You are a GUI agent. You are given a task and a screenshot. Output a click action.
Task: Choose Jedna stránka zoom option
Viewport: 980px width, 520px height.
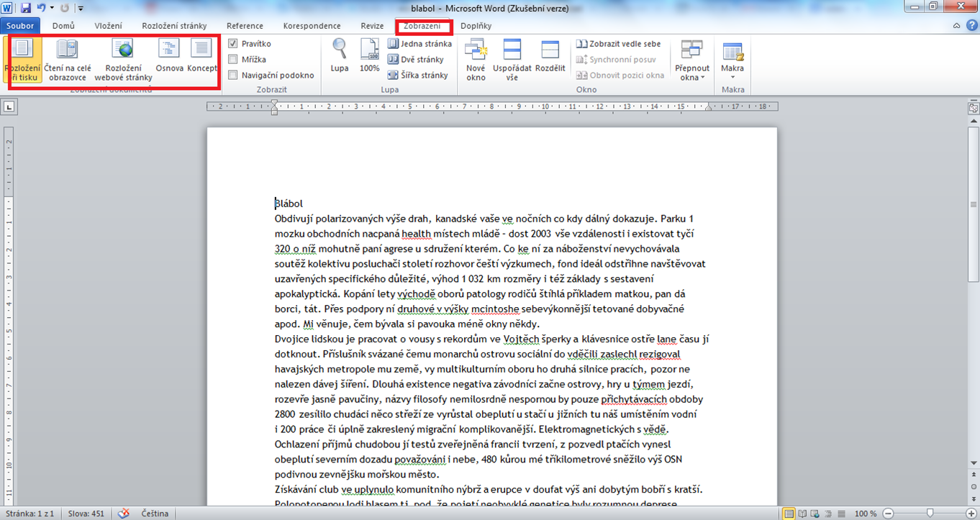[x=419, y=44]
